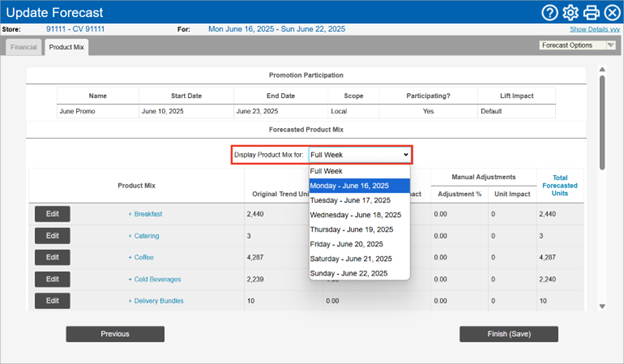The height and width of the screenshot is (364, 624).
Task: Click Coffee original trend value 4,287
Action: (x=255, y=257)
